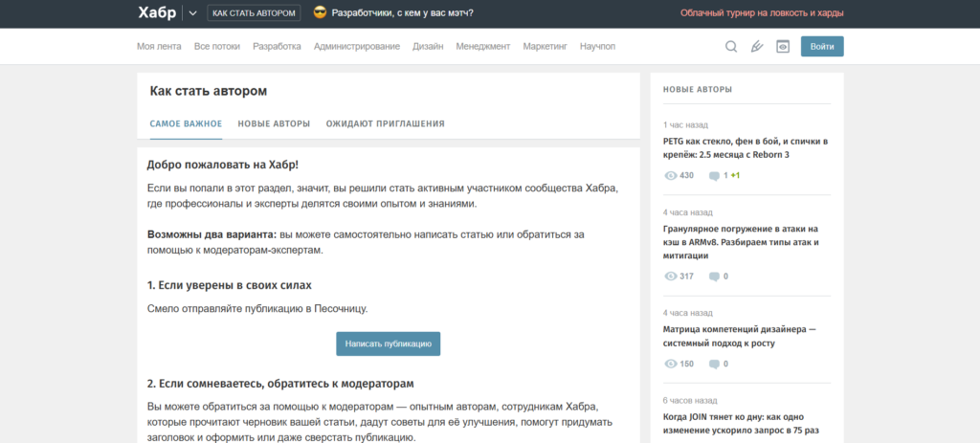980x443 pixels.
Task: Click comments icon of Матрица компетенций article
Action: tap(714, 364)
